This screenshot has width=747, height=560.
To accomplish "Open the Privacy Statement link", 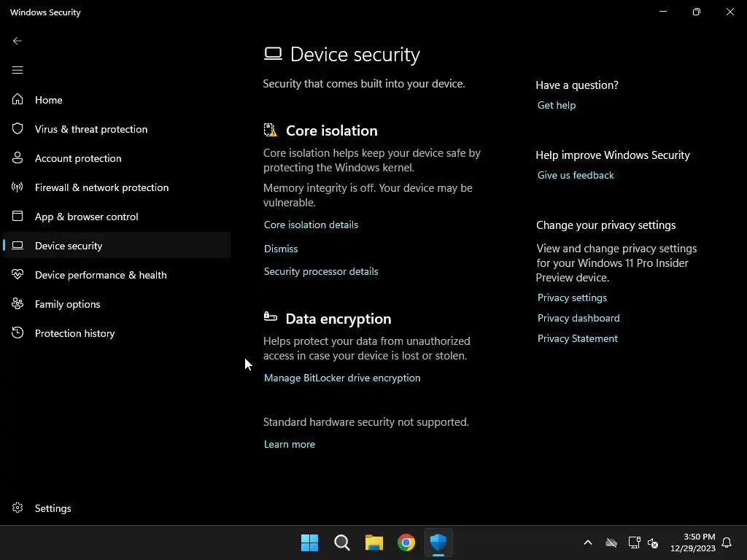I will point(578,338).
